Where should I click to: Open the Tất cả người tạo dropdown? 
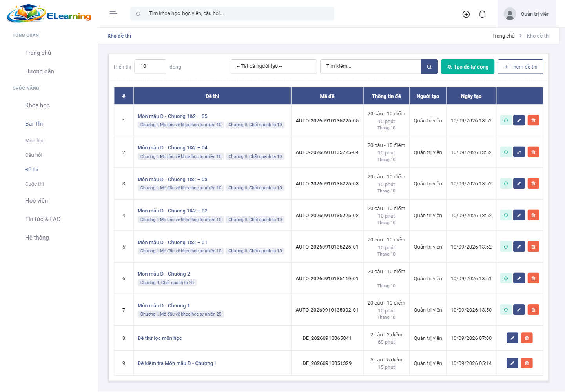coord(274,67)
